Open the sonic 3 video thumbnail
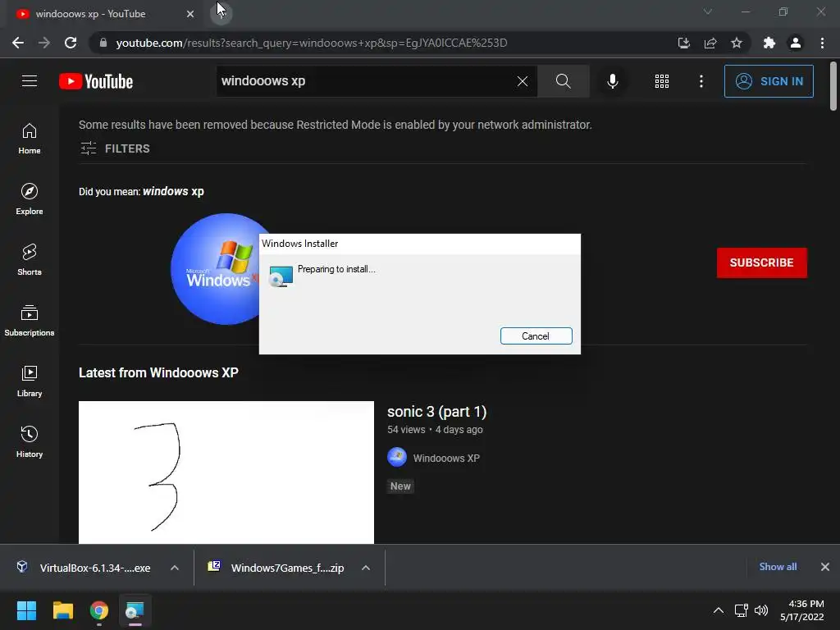 coord(226,472)
